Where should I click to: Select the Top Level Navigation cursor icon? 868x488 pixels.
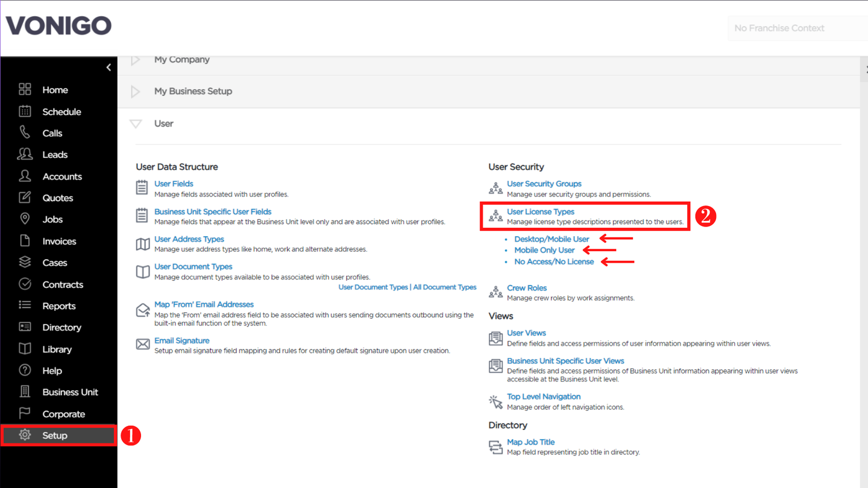click(x=495, y=401)
